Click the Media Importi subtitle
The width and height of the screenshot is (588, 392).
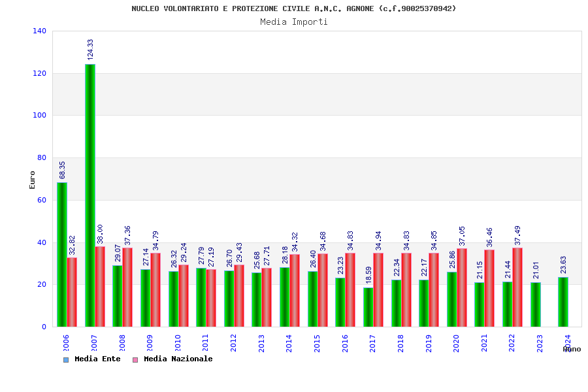(x=294, y=22)
